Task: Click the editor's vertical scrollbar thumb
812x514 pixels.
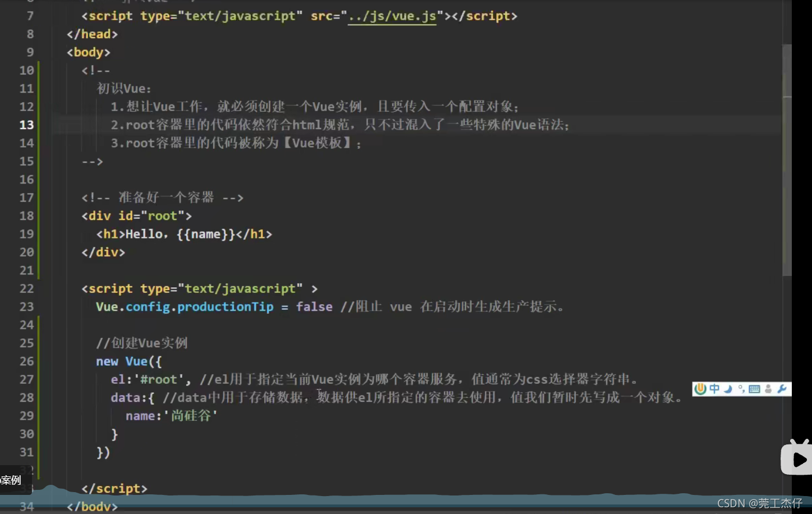Action: click(787, 160)
